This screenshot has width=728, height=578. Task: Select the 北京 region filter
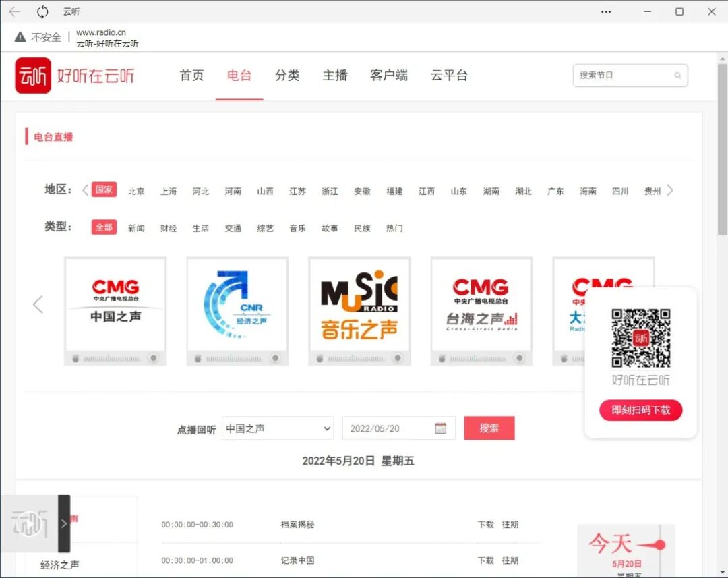[136, 191]
